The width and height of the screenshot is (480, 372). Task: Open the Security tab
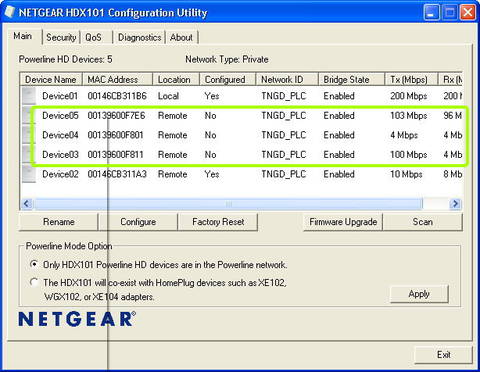[x=61, y=37]
